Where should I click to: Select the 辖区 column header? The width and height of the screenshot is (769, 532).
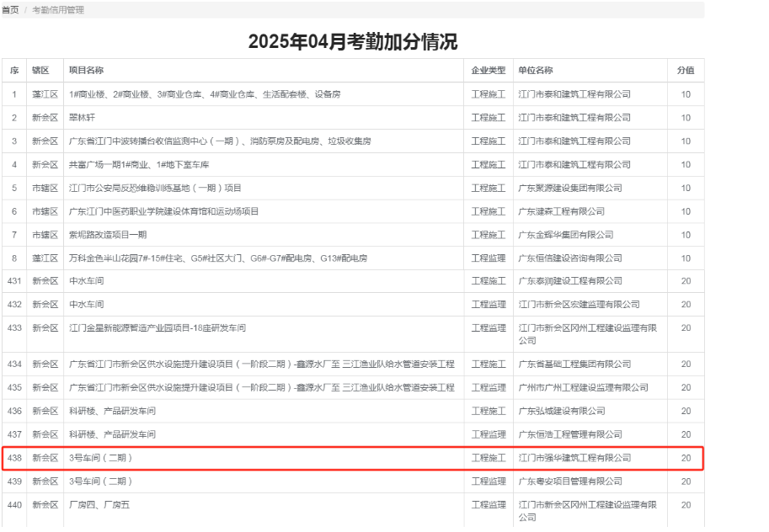[40, 71]
